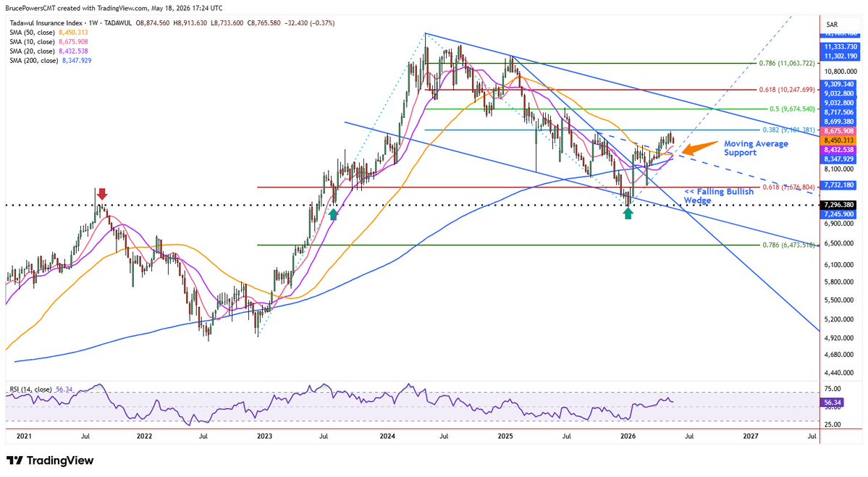The height and width of the screenshot is (477, 868).
Task: Select the Falling Bullish Wedge annotation text
Action: pos(719,196)
